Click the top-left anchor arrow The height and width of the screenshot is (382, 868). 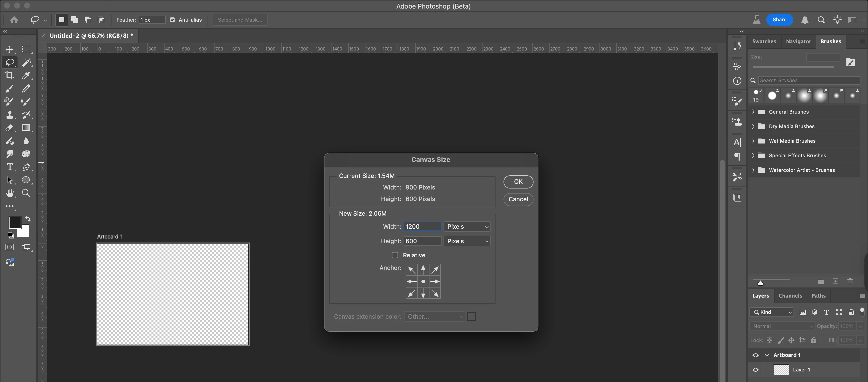[x=411, y=270]
